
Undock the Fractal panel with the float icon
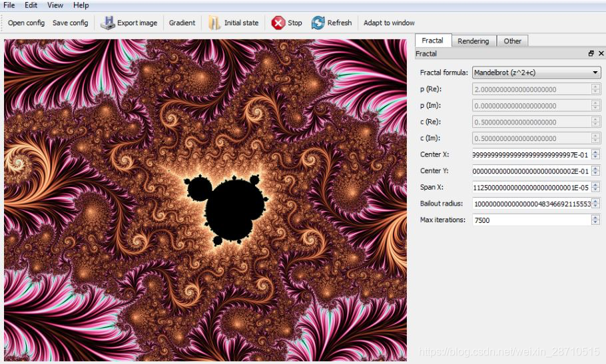(x=591, y=54)
